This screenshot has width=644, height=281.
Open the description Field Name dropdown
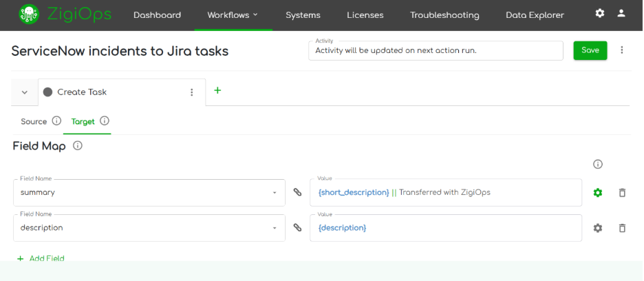click(149, 228)
